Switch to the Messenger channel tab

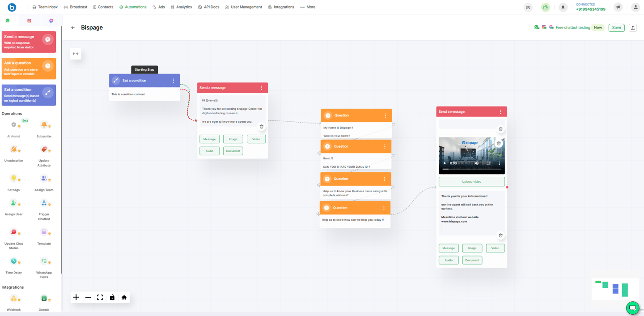51,21
